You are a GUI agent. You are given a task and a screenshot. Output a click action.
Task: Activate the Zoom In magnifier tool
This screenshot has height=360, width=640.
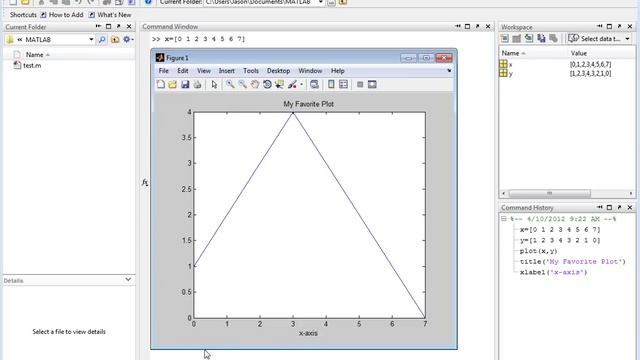[x=230, y=84]
